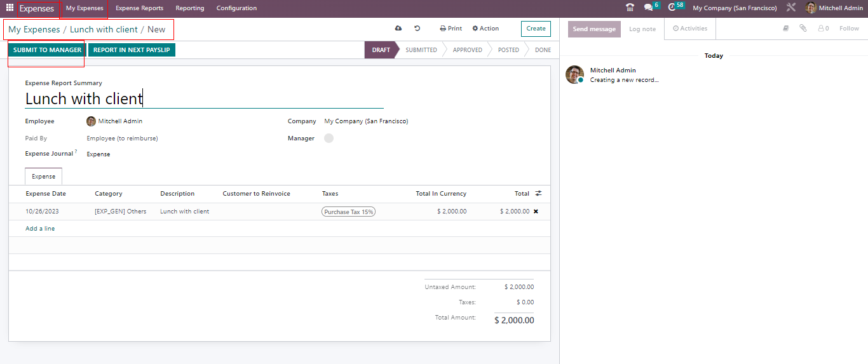Expand the Action dropdown menu
Image resolution: width=868 pixels, height=364 pixels.
click(x=485, y=29)
